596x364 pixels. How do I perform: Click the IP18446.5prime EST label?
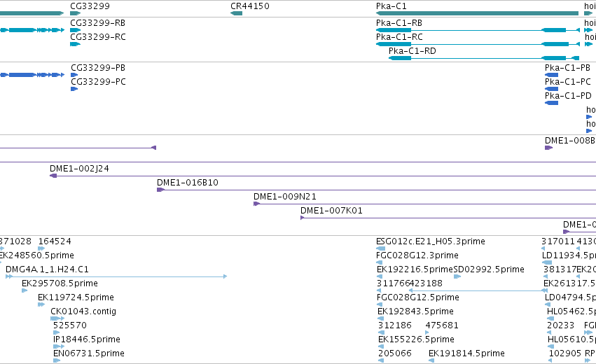[87, 339]
